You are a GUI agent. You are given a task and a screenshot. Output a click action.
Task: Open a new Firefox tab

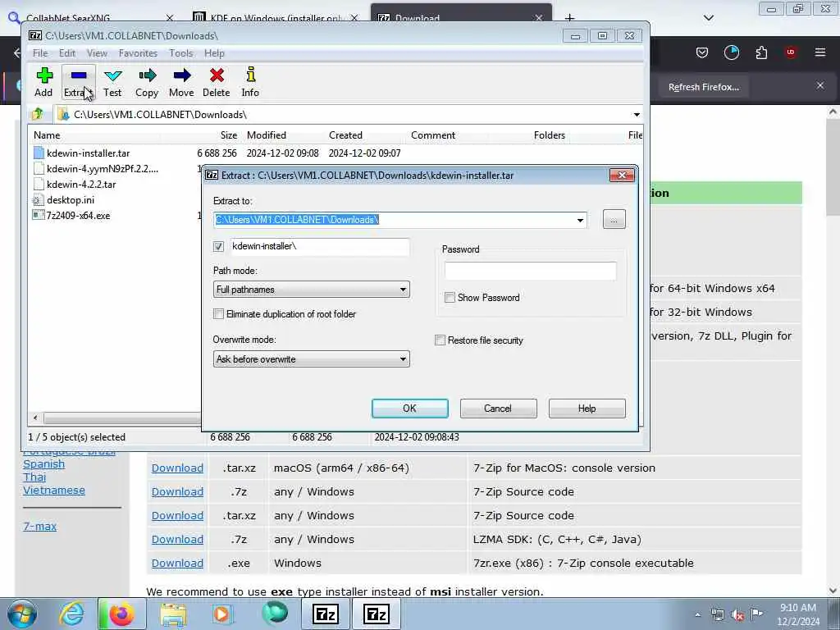[x=569, y=18]
